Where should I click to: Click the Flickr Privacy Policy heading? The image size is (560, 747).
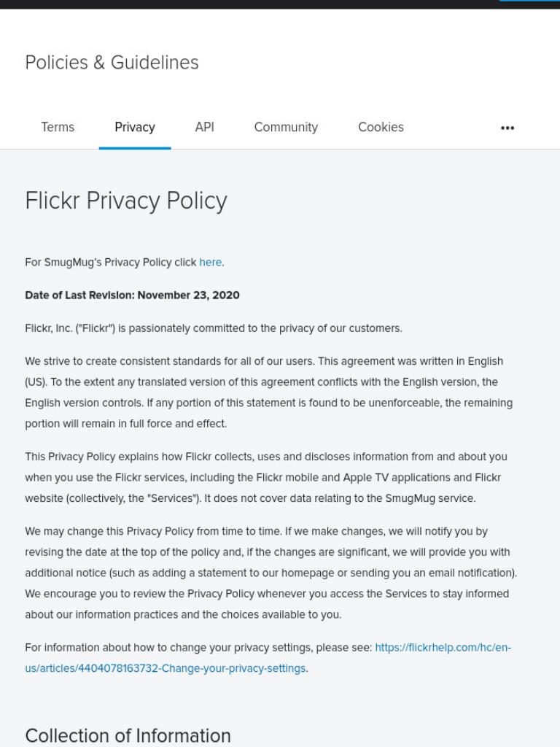point(125,201)
